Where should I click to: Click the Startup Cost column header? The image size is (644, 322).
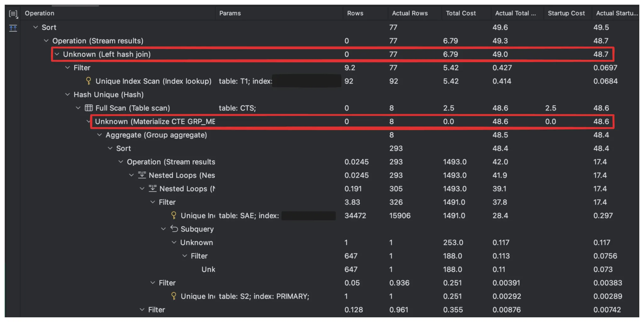pos(566,13)
